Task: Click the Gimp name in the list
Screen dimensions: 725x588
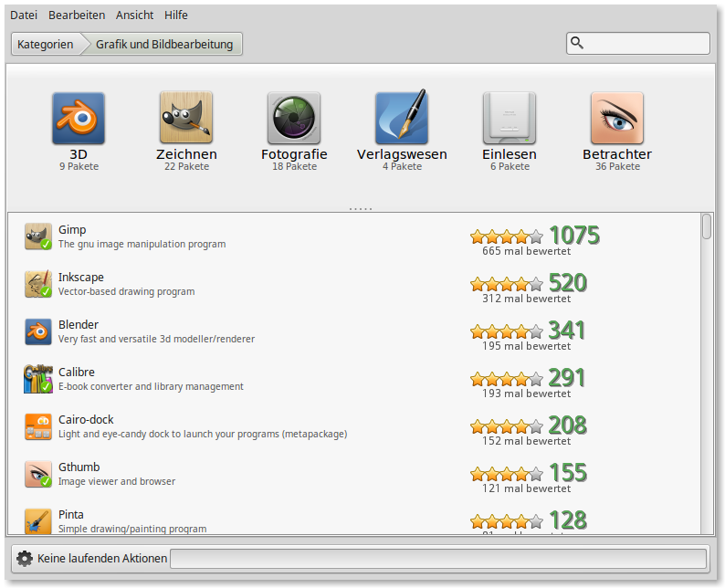Action: click(72, 230)
